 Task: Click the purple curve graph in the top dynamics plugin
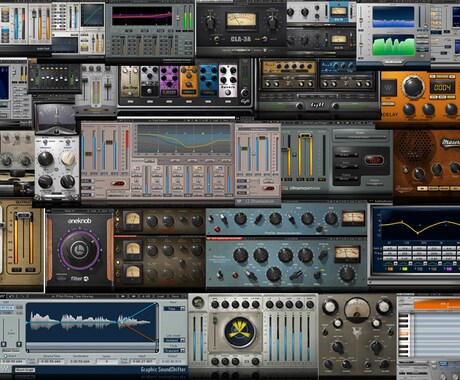141,16
